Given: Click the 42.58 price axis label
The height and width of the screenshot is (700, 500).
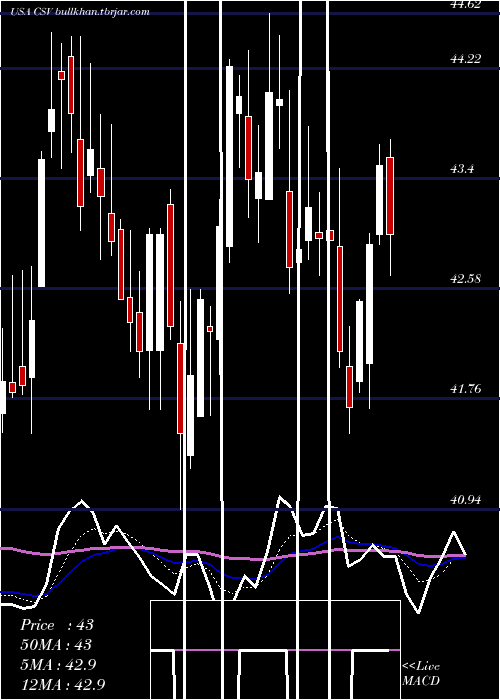Looking at the screenshot, I should pyautogui.click(x=466, y=279).
